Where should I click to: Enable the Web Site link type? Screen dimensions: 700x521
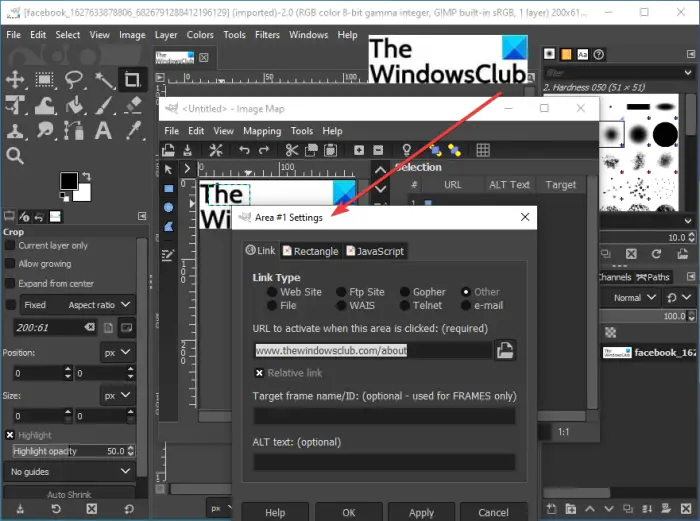pos(271,292)
